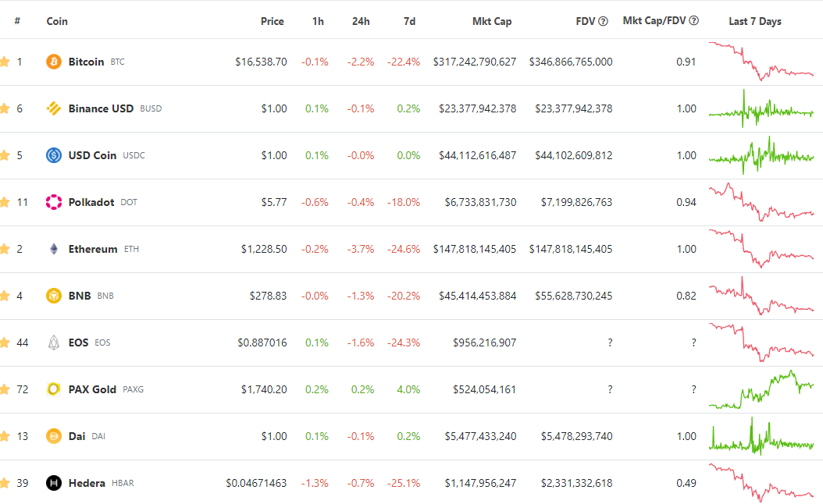This screenshot has height=504, width=823.
Task: Sort by the 7d change column
Action: 409,21
